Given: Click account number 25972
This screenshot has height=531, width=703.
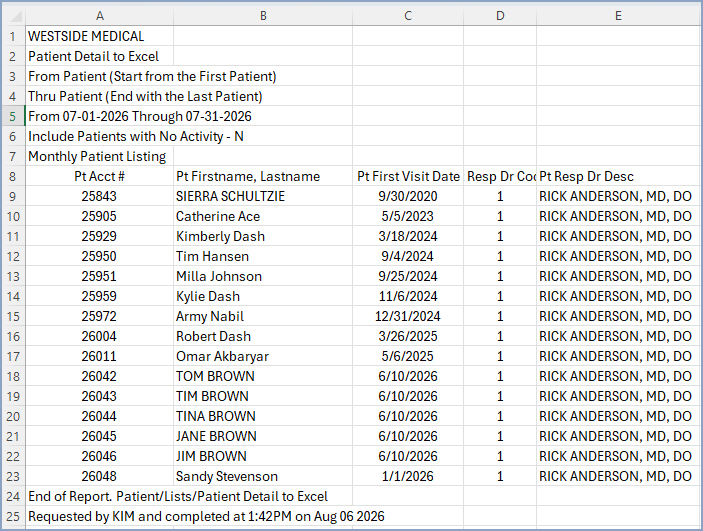Looking at the screenshot, I should [x=100, y=317].
